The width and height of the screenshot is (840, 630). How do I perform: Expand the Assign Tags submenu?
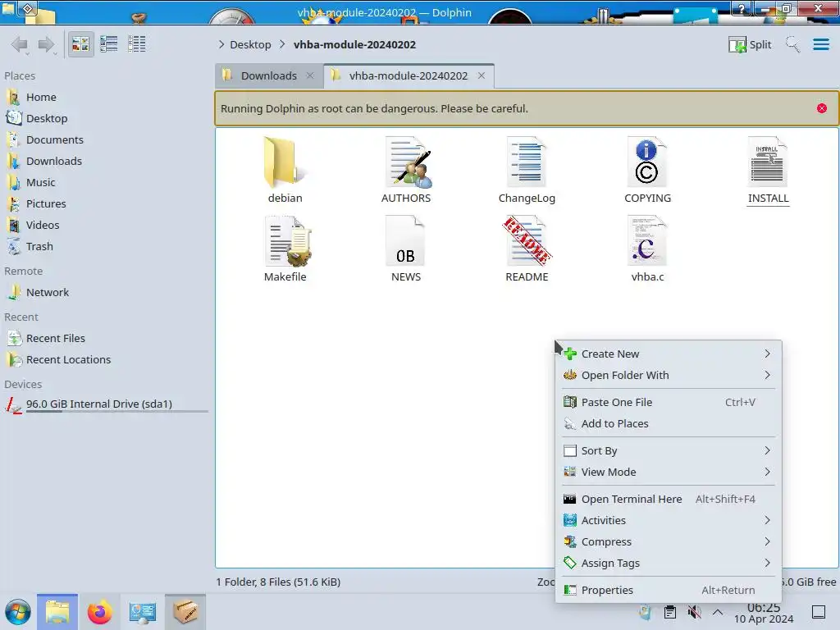point(668,564)
